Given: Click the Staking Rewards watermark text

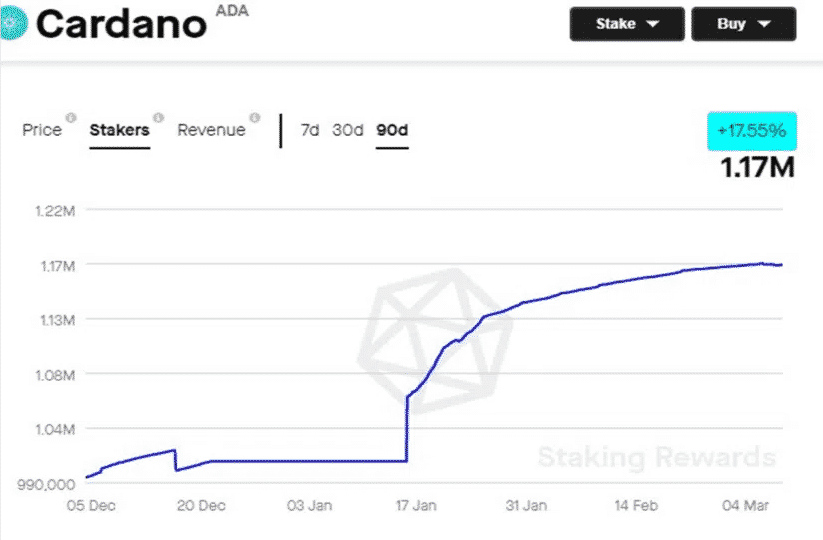Looking at the screenshot, I should coord(656,458).
